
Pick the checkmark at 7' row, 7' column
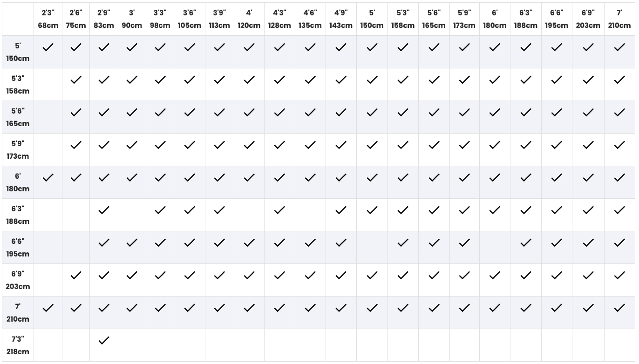(619, 308)
